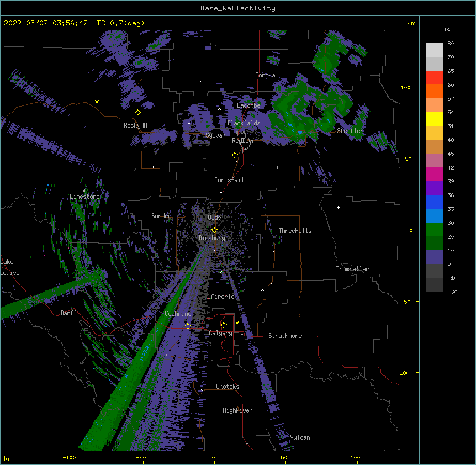Image resolution: width=476 pixels, height=465 pixels.
Task: Click the HighRiver label
Action: pyautogui.click(x=237, y=410)
